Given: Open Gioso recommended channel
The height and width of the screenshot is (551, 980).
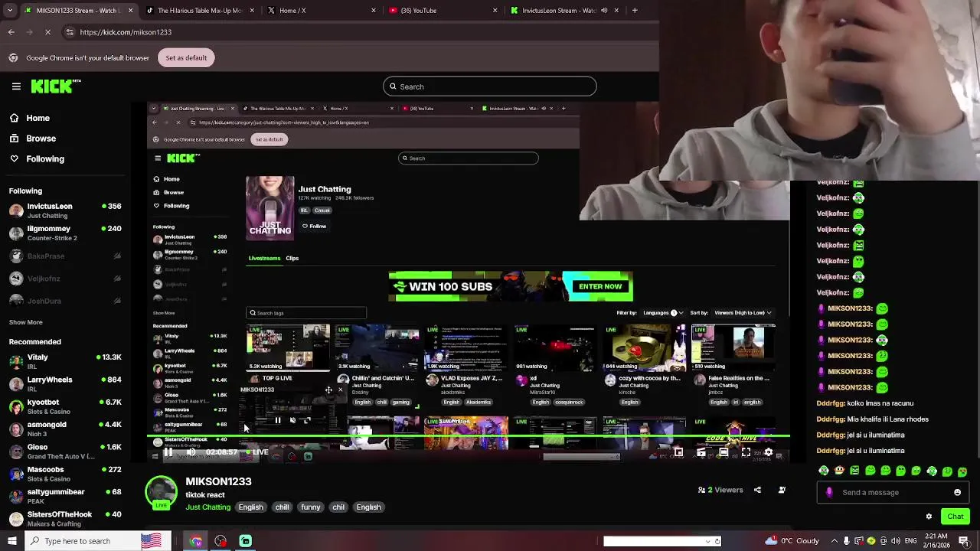Looking at the screenshot, I should click(65, 451).
